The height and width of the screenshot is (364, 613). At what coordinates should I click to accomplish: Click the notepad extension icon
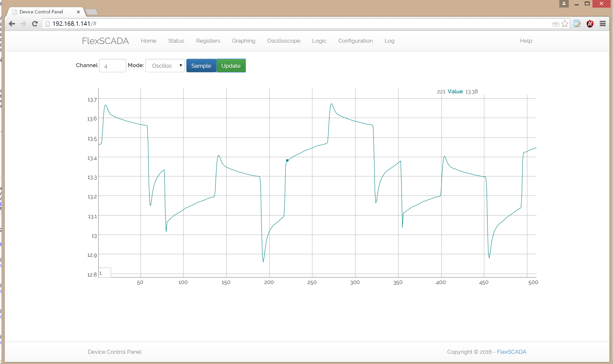577,24
